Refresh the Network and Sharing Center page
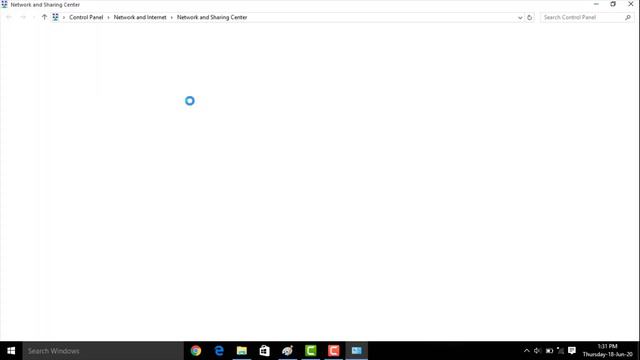This screenshot has height=360, width=640. click(x=529, y=18)
